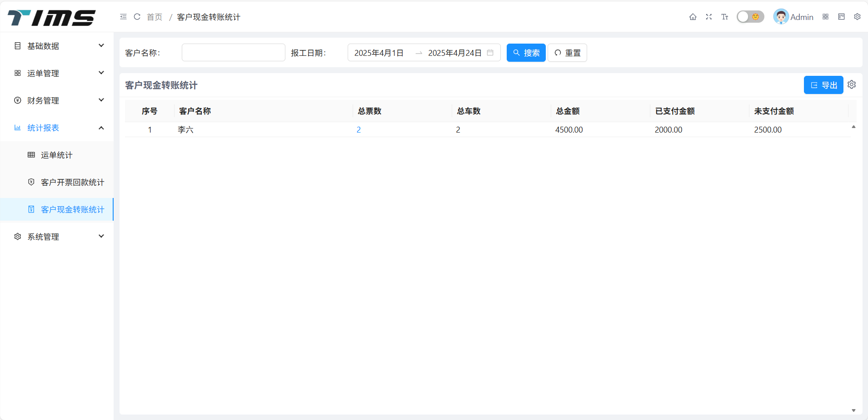This screenshot has height=420, width=868.
Task: Collapse the 统计报表 menu
Action: (59, 128)
